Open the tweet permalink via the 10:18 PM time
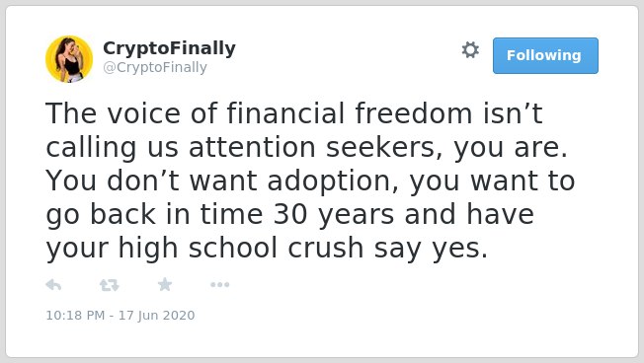Viewport: 644px width, 363px height. point(75,315)
